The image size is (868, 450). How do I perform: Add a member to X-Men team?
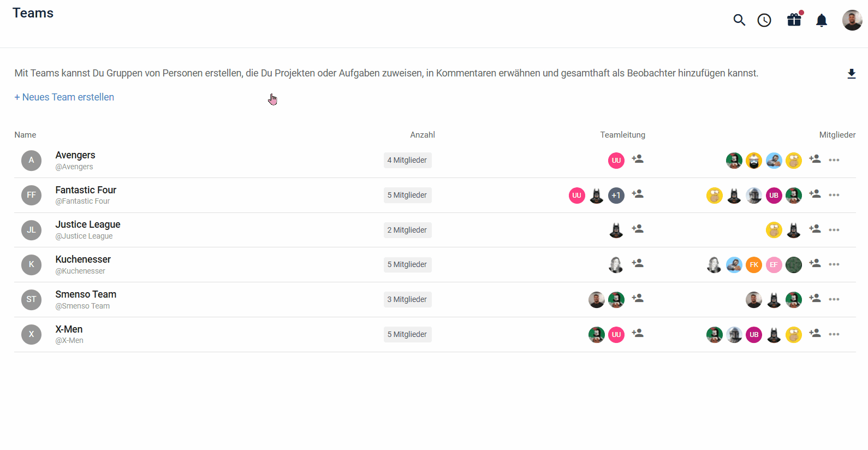click(x=815, y=334)
